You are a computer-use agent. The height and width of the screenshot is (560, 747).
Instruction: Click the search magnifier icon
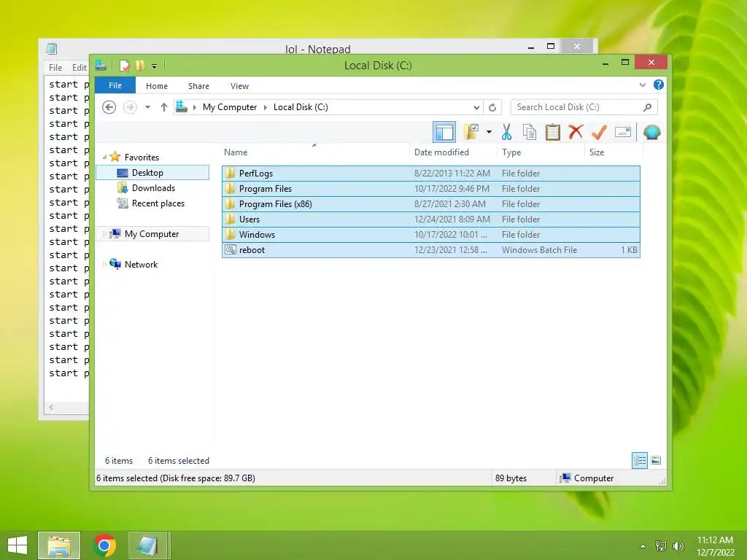[647, 107]
